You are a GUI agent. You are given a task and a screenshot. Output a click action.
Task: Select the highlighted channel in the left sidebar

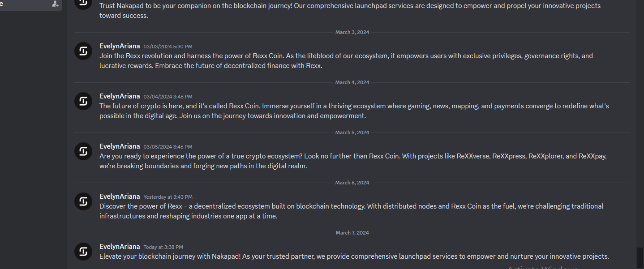31,4
